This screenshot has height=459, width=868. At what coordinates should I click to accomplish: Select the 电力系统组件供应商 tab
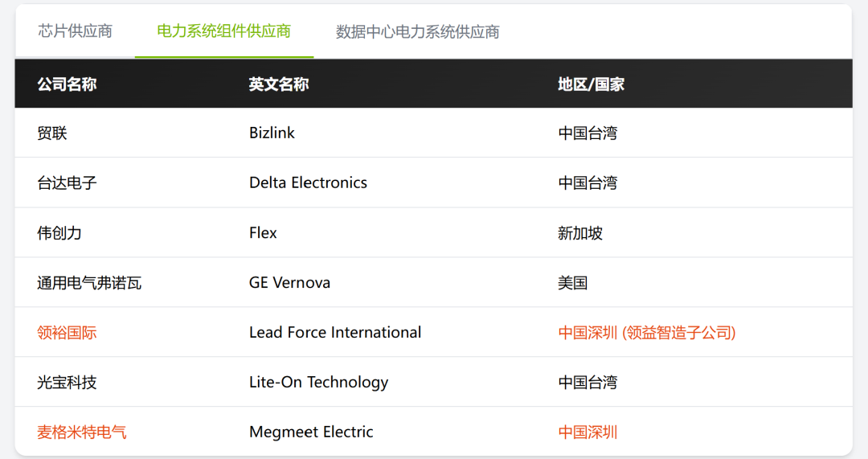click(223, 31)
